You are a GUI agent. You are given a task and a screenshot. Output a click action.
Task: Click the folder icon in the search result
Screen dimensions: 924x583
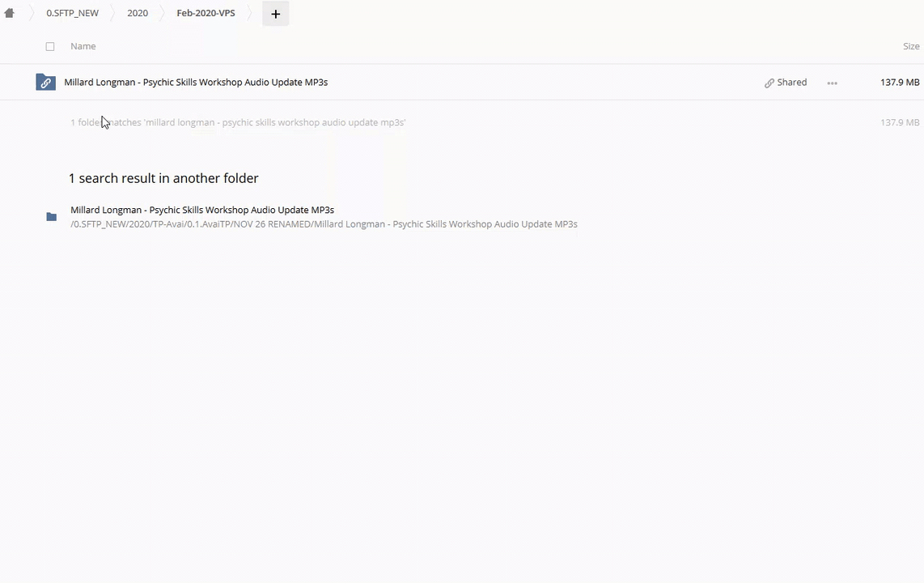(52, 217)
